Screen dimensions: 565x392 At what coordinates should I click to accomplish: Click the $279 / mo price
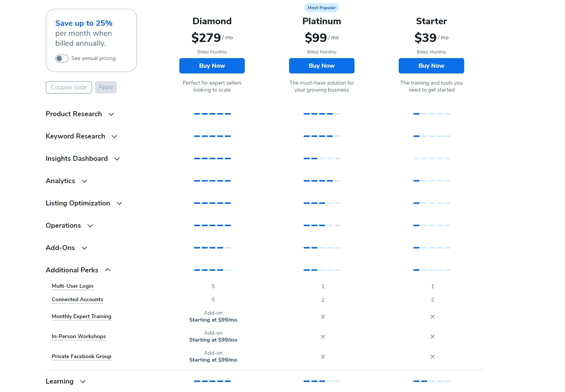click(212, 38)
